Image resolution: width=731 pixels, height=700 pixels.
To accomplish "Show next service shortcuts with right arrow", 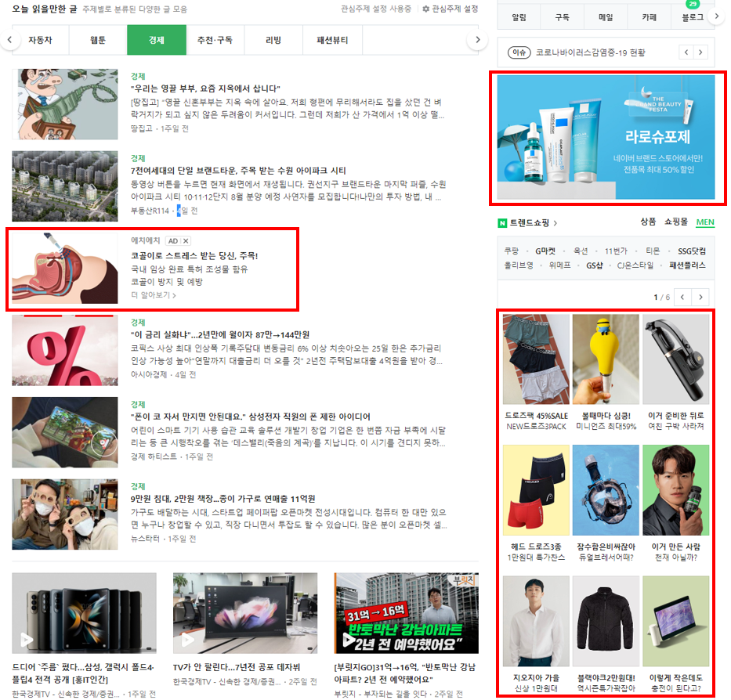I will point(717,16).
